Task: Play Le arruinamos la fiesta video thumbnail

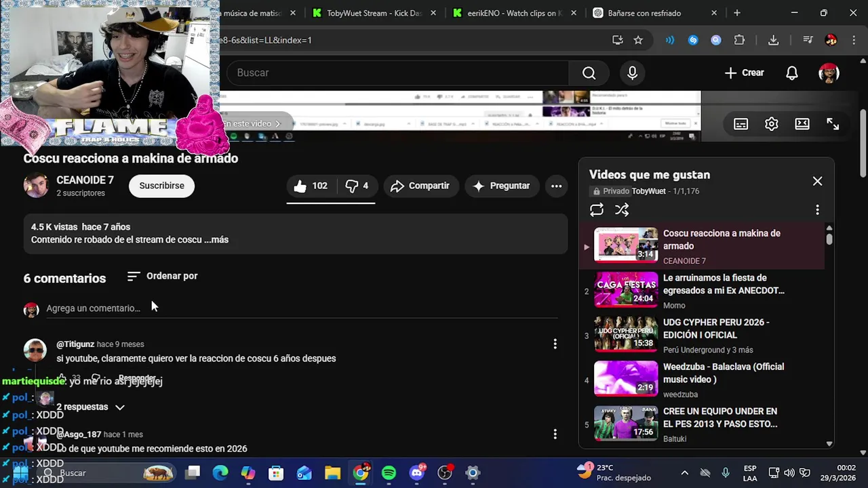Action: coord(626,289)
